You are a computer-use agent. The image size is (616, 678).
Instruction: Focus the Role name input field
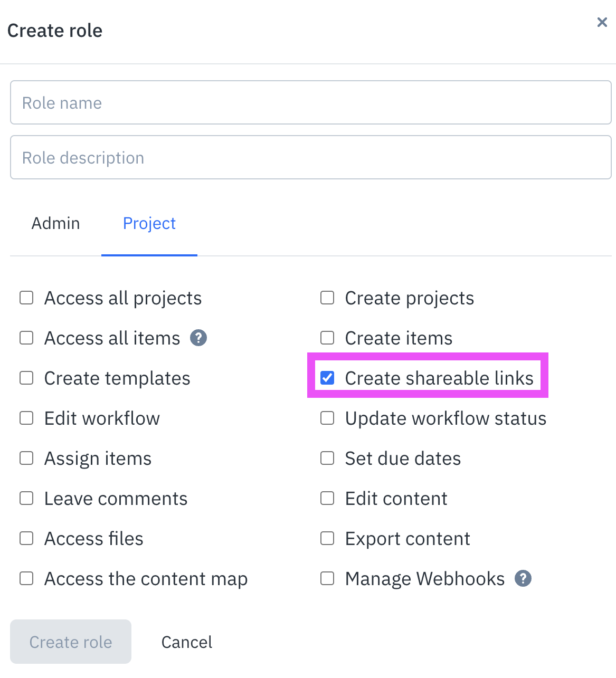[311, 102]
